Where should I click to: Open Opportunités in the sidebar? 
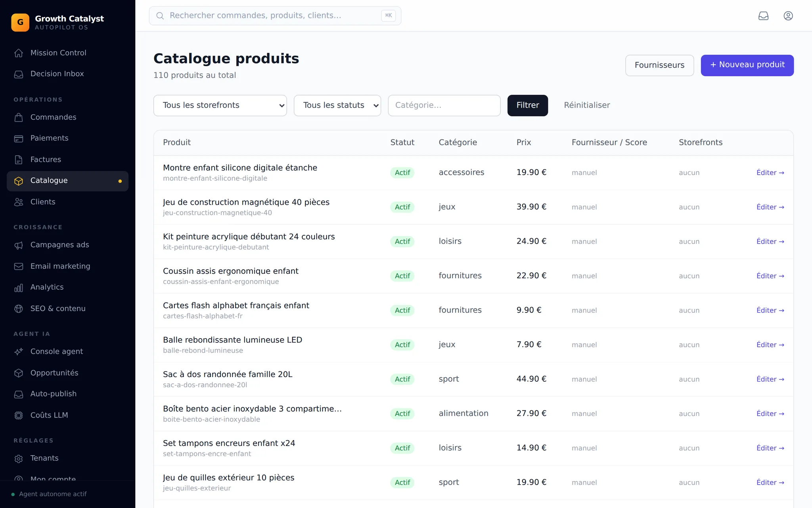[x=67, y=373]
